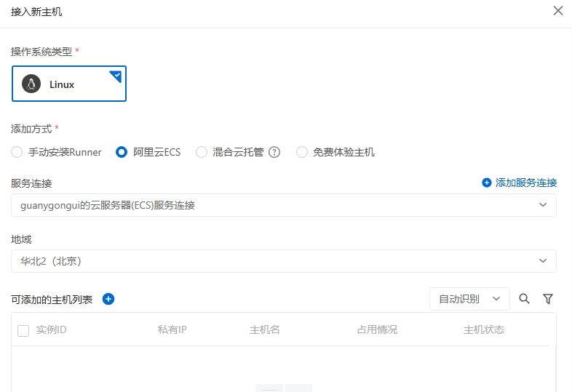Screen dimensions: 572x392
Task: Click the 私有IP column header
Action: [x=172, y=329]
